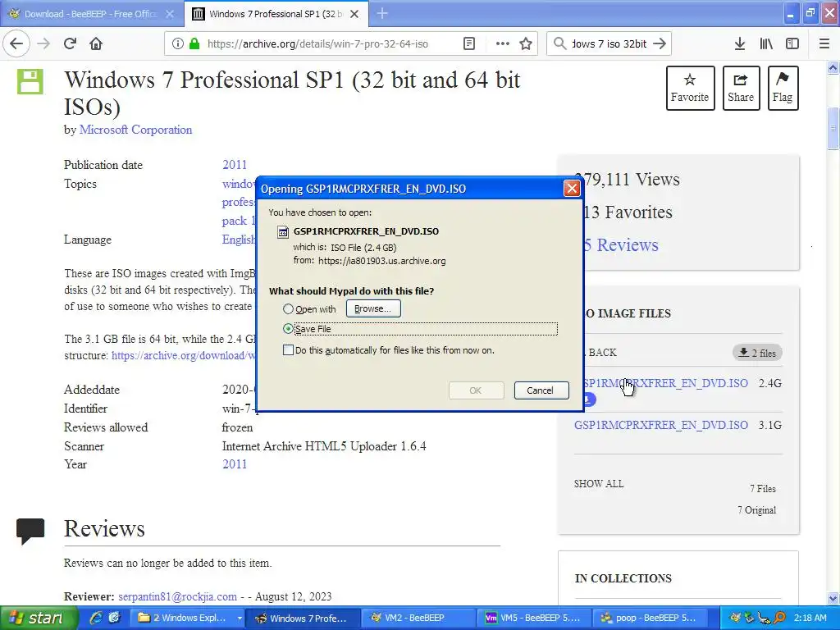Screen dimensions: 840x630
Task: Click the search arrow go button
Action: [x=660, y=44]
